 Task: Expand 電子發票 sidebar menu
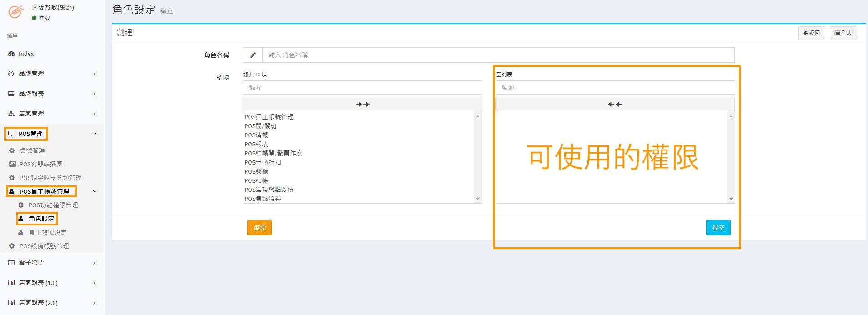tap(52, 263)
